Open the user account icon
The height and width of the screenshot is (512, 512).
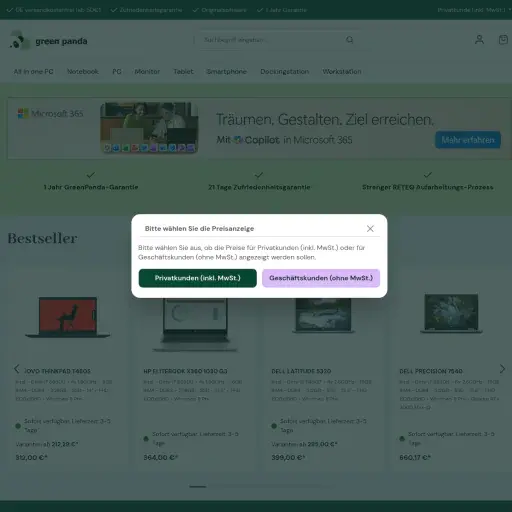[x=479, y=40]
